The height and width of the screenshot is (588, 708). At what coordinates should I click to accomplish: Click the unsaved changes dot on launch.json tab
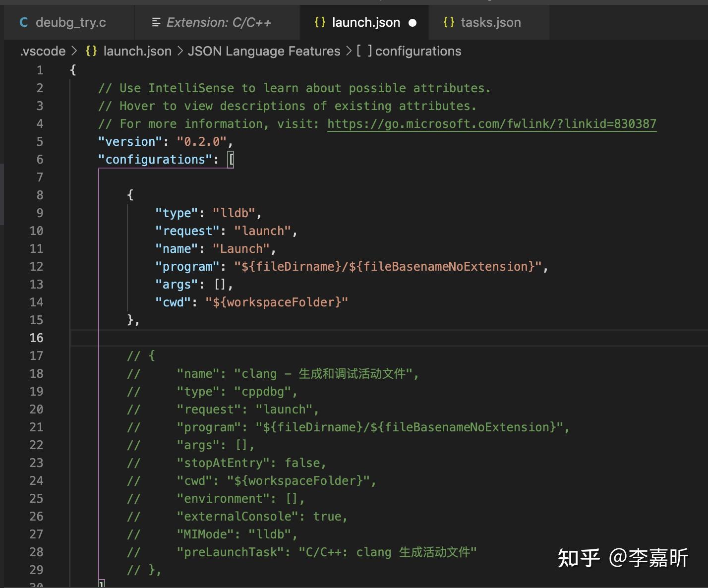[413, 22]
